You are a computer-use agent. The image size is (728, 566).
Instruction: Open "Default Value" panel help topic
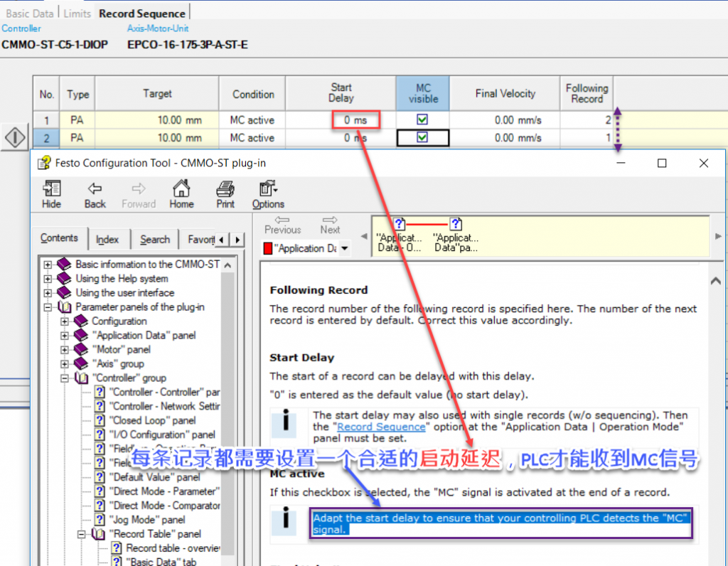pos(148,477)
